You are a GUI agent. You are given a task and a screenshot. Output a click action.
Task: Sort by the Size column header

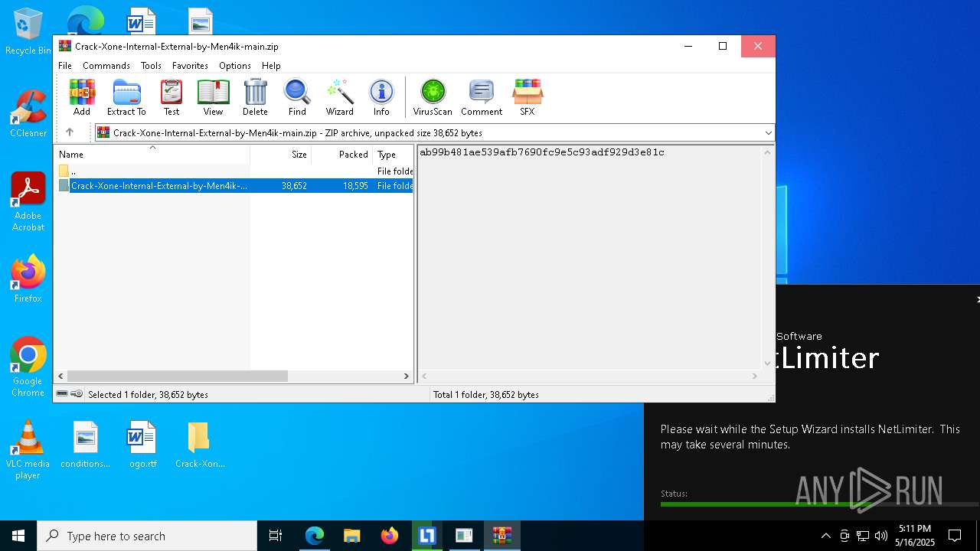click(x=281, y=155)
